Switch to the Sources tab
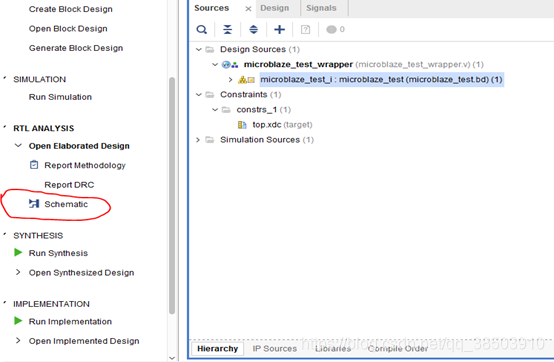The height and width of the screenshot is (362, 554). [x=212, y=8]
